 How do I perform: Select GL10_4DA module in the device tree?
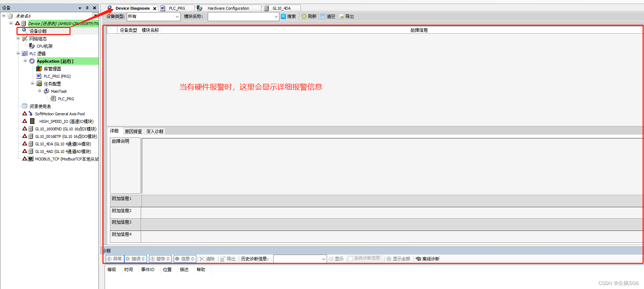click(x=63, y=144)
